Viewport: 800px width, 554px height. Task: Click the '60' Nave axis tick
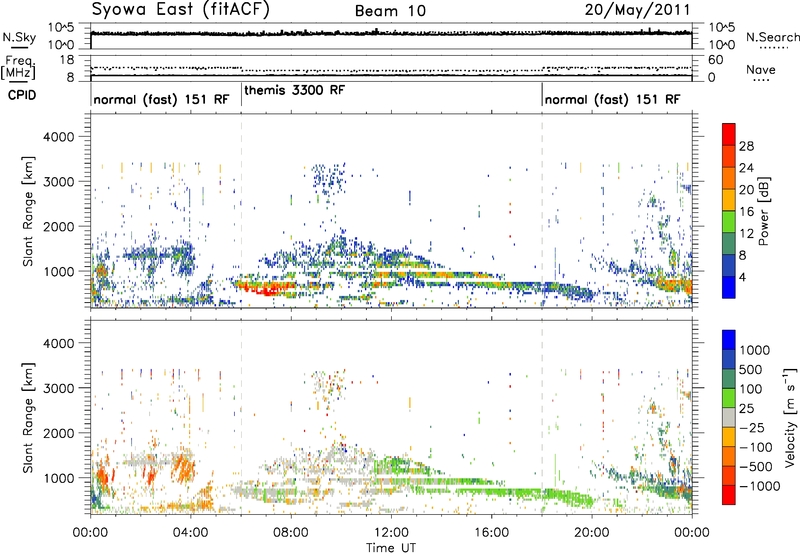[716, 60]
